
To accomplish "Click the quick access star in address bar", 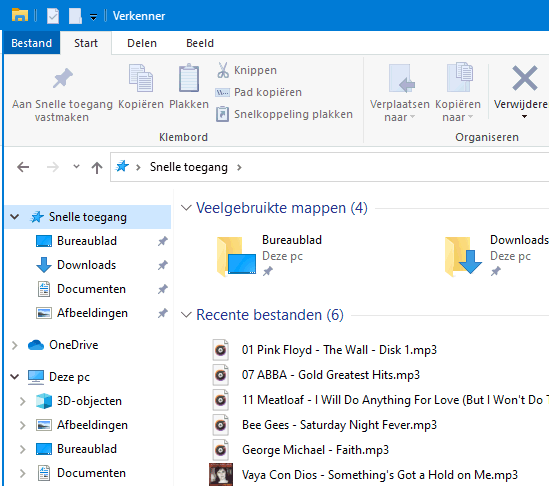I will (122, 166).
